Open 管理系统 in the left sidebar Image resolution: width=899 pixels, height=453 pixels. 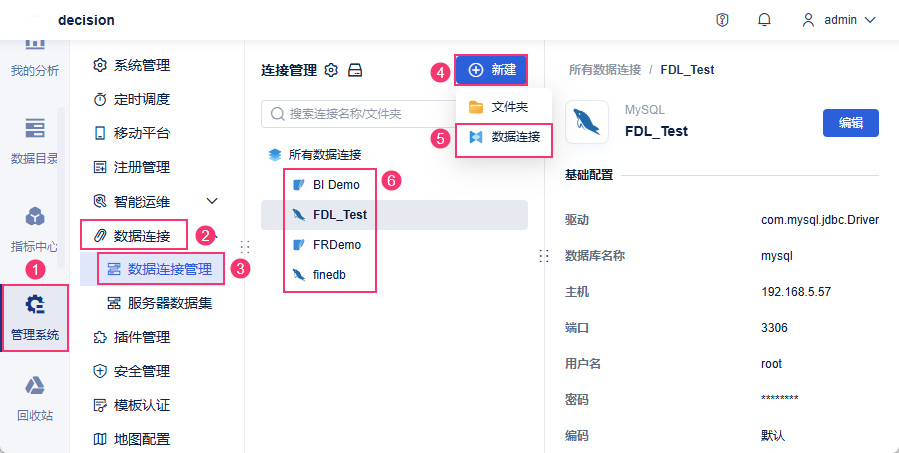pos(35,317)
